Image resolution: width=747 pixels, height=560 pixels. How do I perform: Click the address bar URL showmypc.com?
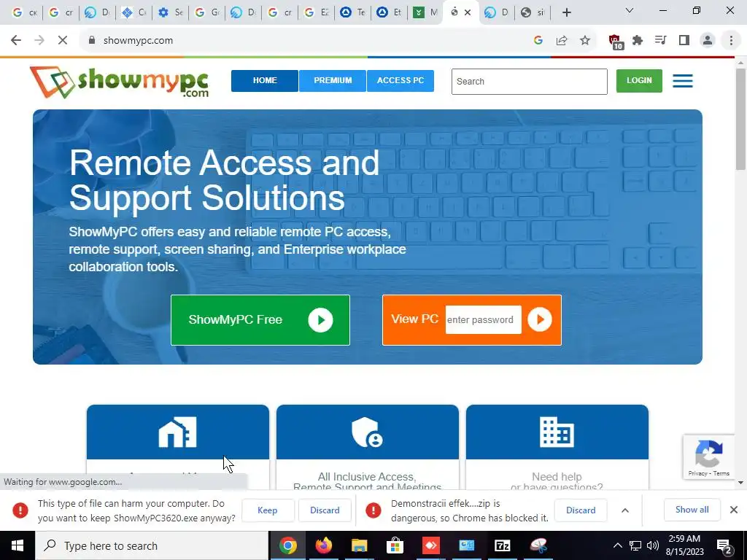pyautogui.click(x=138, y=41)
